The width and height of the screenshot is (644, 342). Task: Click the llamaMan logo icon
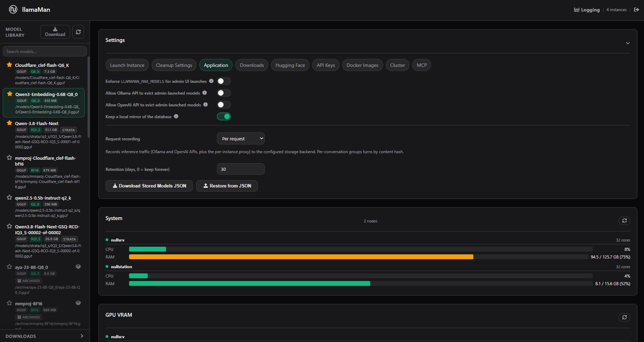tap(13, 10)
